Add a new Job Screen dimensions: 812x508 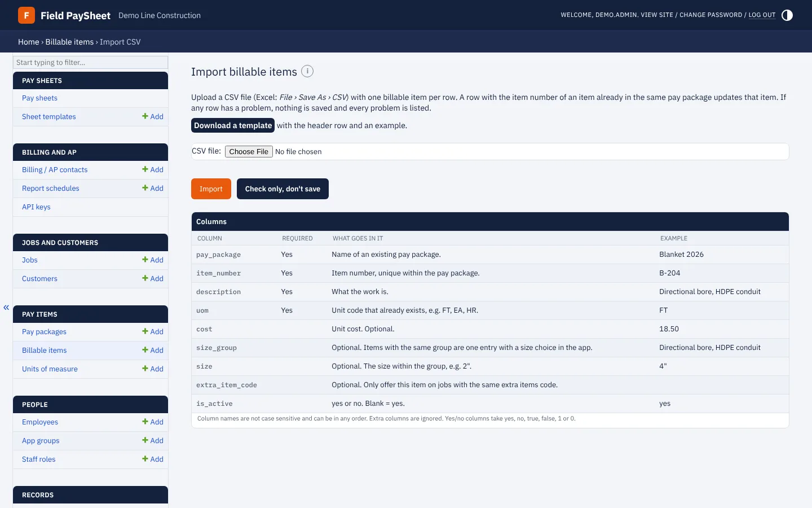pos(153,260)
